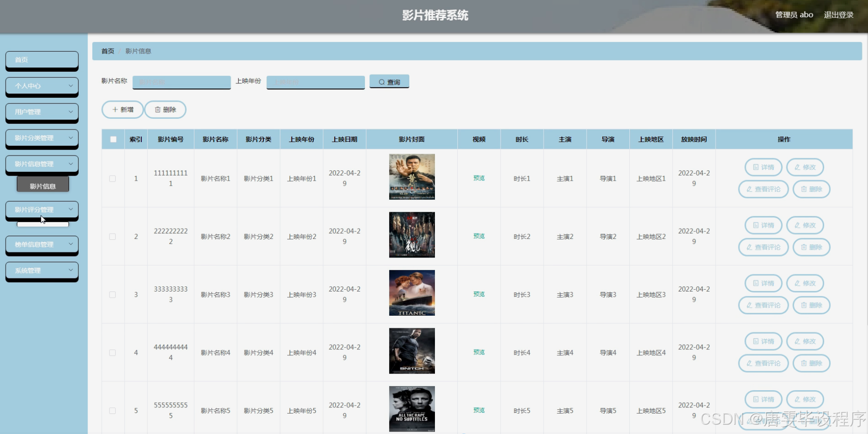Click the 管理员 abo account label

click(x=794, y=15)
